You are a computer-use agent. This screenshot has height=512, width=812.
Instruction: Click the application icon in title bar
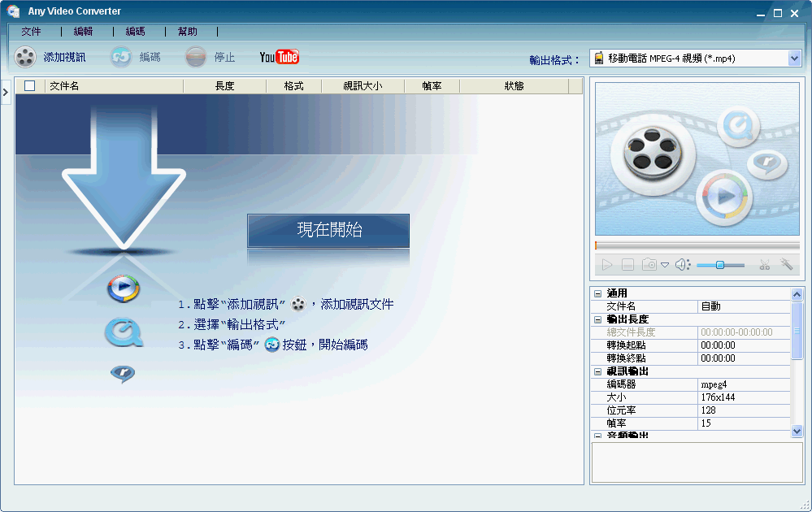click(x=14, y=11)
